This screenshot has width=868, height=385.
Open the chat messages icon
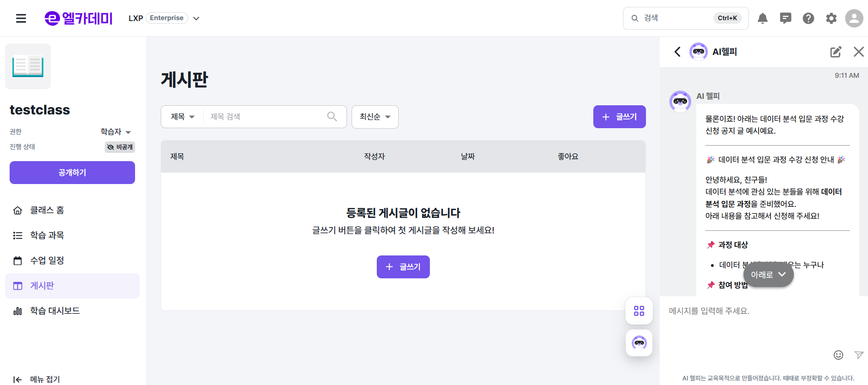point(785,18)
